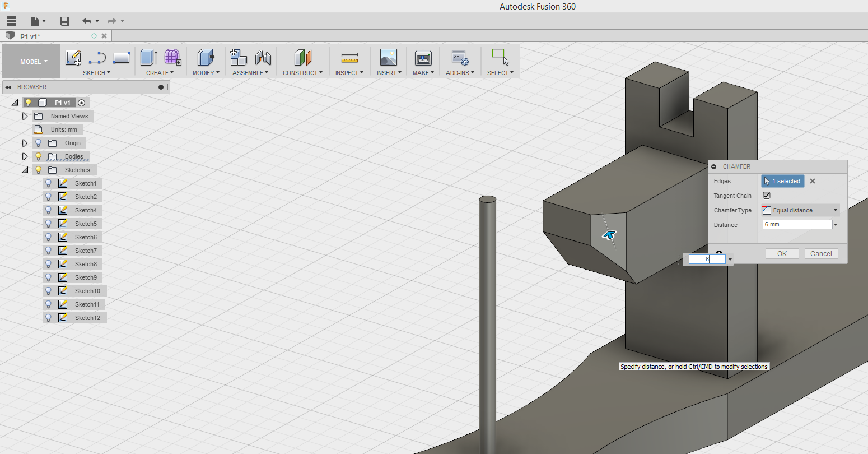Select the Rectangle sketch tool
This screenshot has height=454, width=868.
point(122,58)
